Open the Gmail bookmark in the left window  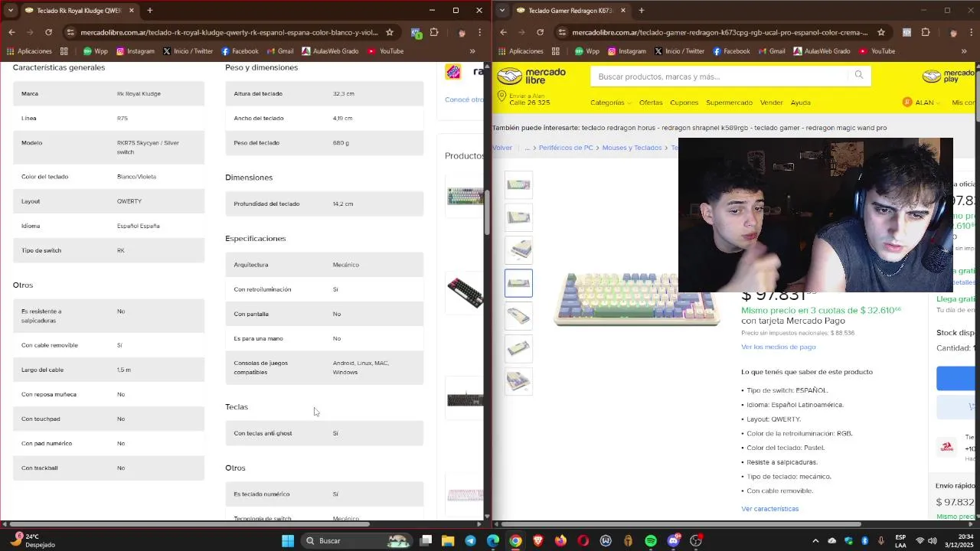(x=280, y=51)
